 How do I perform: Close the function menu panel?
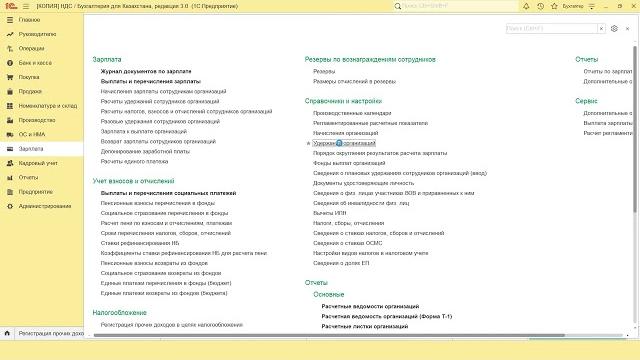pos(627,29)
